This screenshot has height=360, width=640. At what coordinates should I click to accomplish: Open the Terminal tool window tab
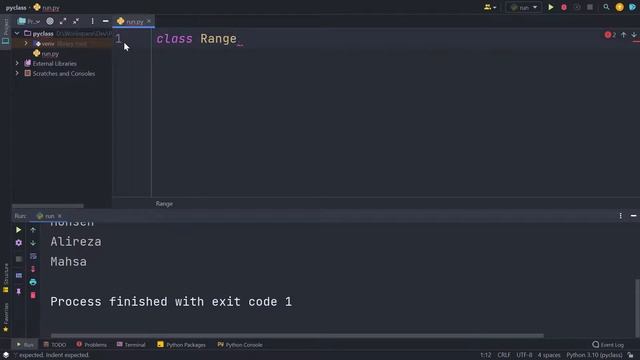131,345
